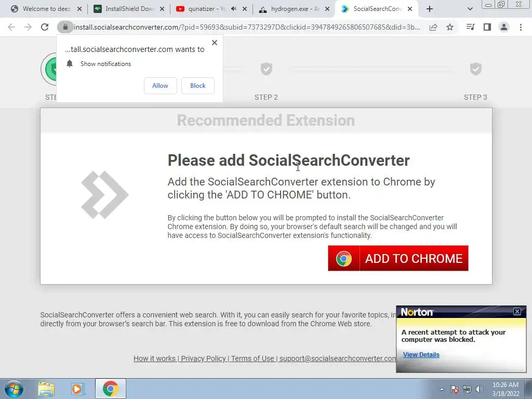Launch Windows Media Player from taskbar
Viewport: 532px width, 399px height.
pos(78,389)
